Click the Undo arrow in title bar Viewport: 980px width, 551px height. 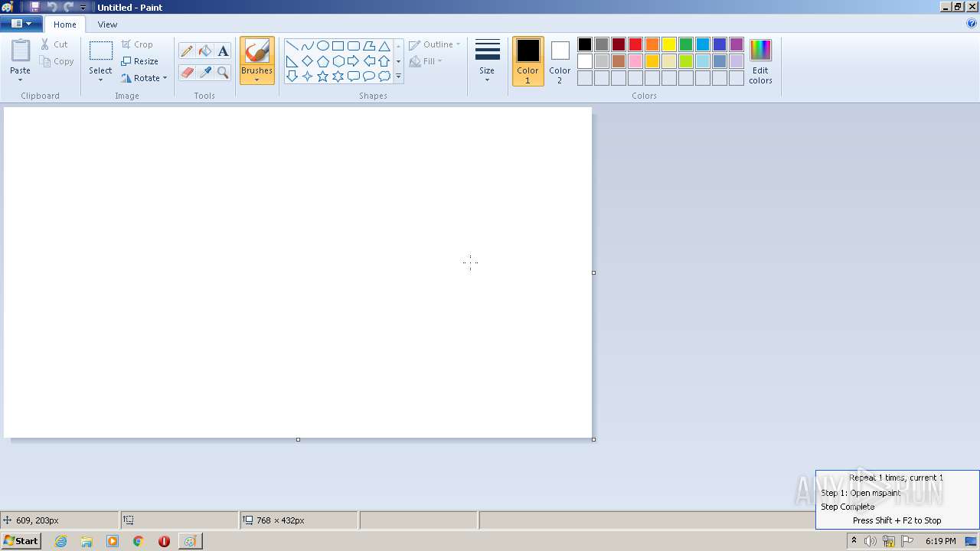pyautogui.click(x=52, y=7)
